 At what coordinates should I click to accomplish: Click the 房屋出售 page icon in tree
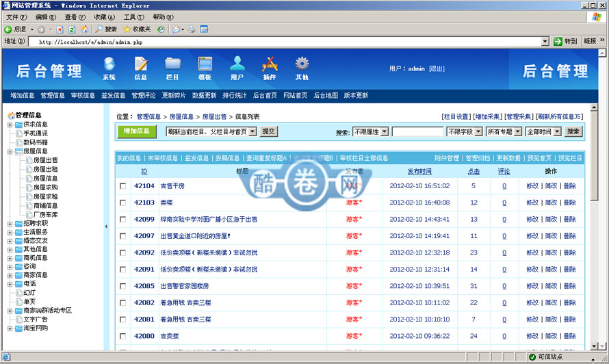(29, 160)
